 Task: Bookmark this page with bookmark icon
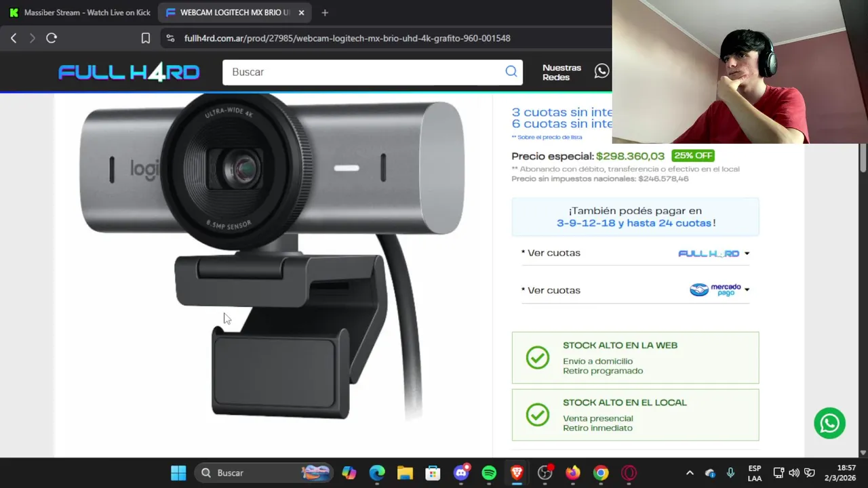(x=145, y=38)
